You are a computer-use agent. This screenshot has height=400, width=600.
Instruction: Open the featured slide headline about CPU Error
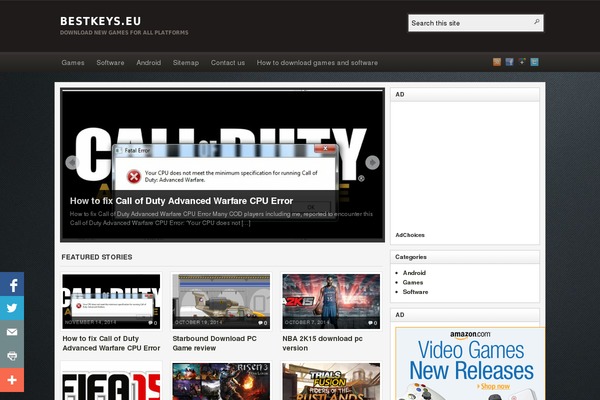click(x=181, y=201)
